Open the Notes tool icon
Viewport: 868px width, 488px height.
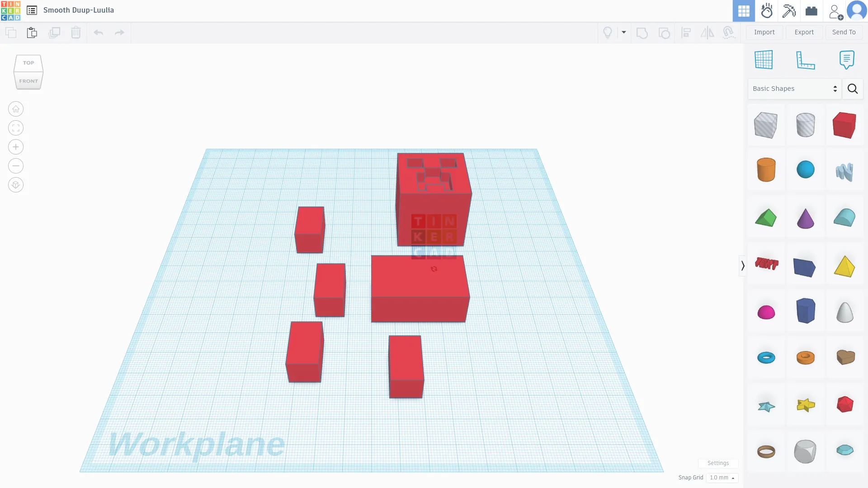tap(846, 60)
